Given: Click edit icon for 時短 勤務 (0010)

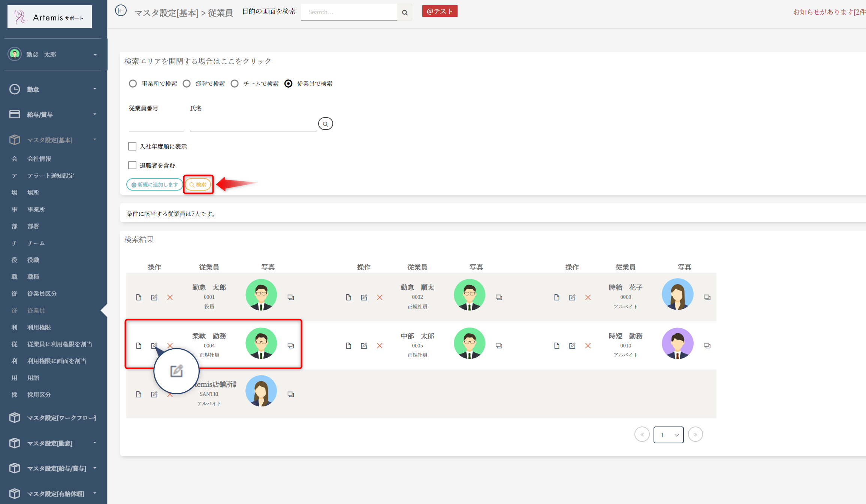Looking at the screenshot, I should [x=572, y=346].
